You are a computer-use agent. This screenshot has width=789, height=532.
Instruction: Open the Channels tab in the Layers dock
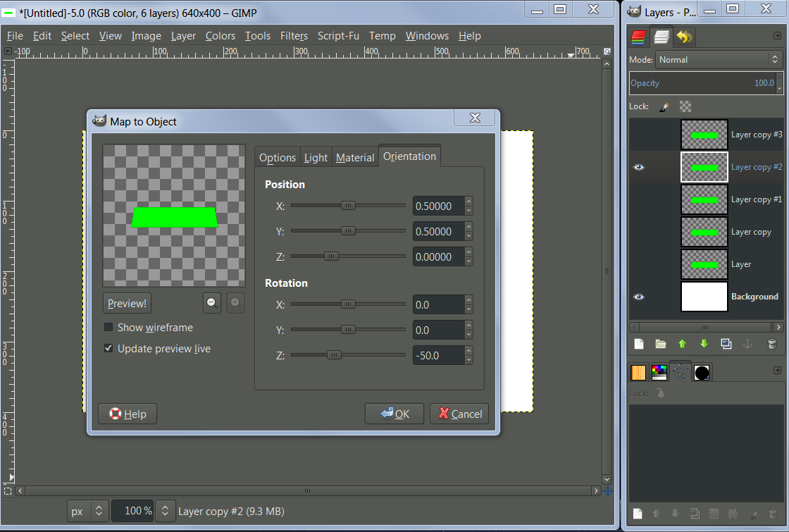(638, 37)
